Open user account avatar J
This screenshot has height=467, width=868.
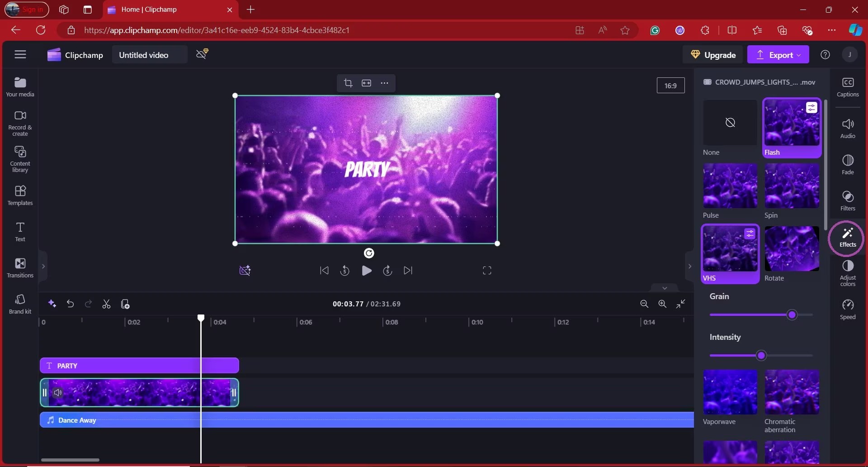click(x=850, y=55)
